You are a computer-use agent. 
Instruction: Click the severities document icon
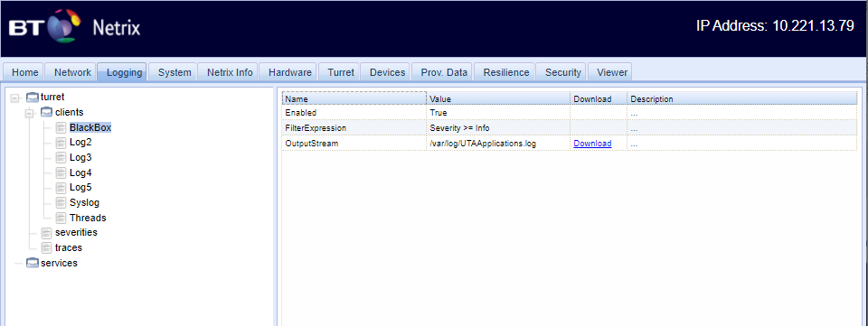pyautogui.click(x=47, y=233)
